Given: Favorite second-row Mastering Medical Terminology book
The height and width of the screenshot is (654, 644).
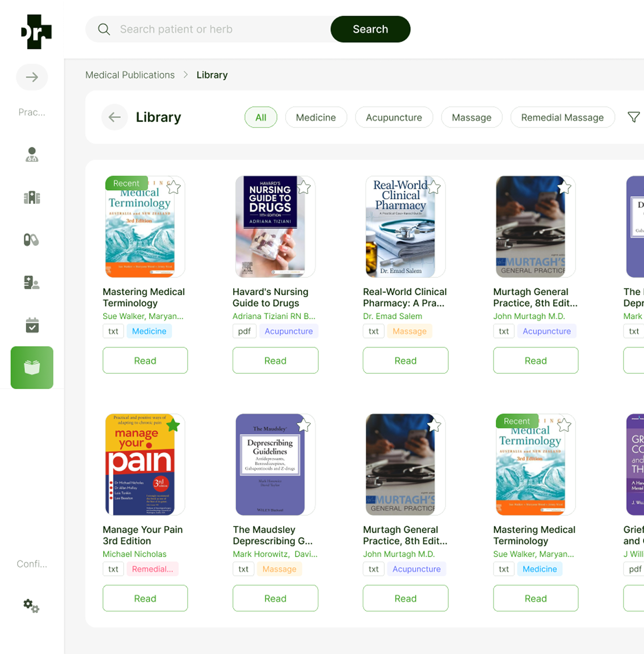Looking at the screenshot, I should (x=564, y=425).
